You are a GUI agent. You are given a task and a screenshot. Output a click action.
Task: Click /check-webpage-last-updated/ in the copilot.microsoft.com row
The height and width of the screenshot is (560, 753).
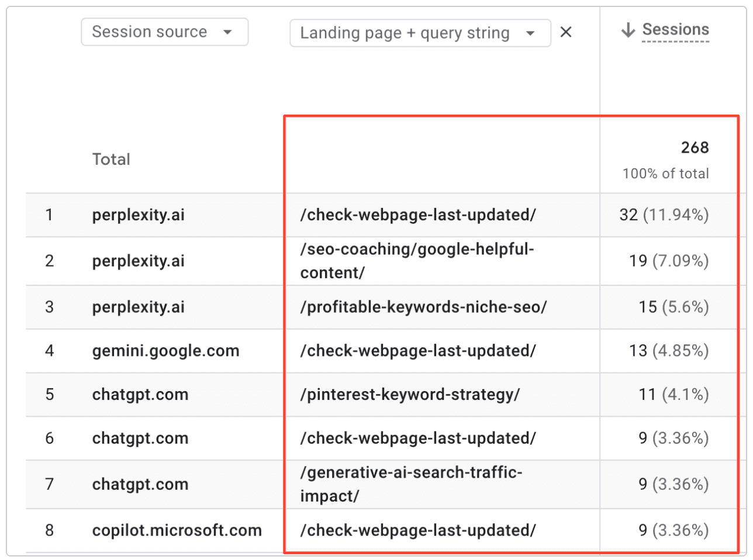pyautogui.click(x=418, y=530)
